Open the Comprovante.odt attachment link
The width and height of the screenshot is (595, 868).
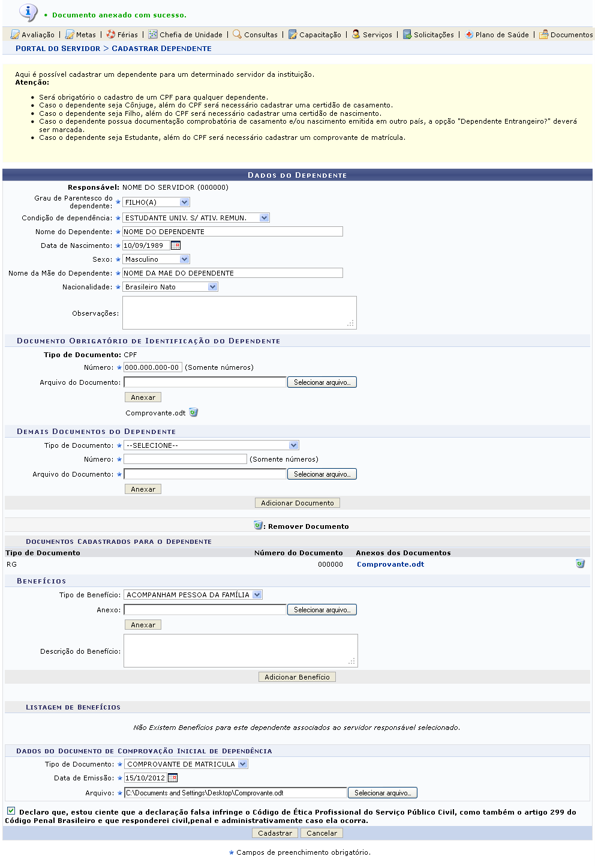point(390,564)
